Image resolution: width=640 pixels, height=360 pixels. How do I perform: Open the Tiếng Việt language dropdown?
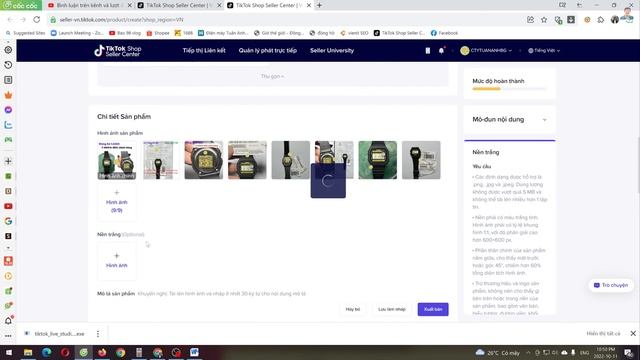(544, 51)
